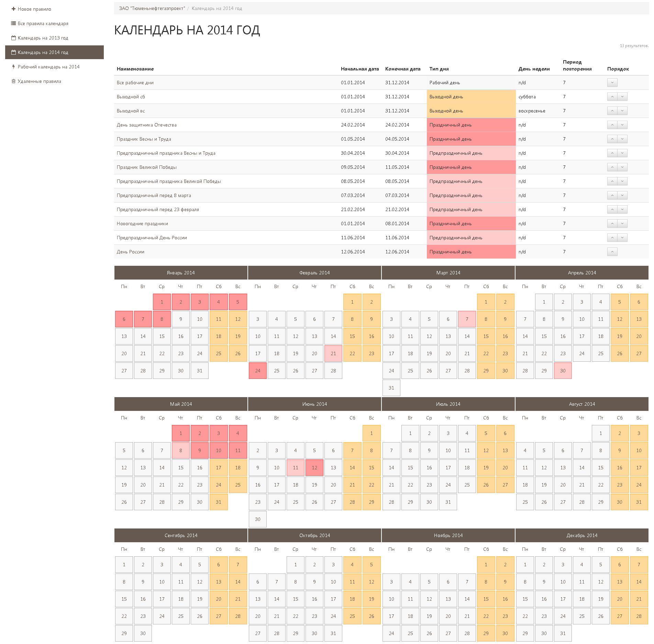Click the plus icon beside Новое правило
Screen dimensions: 654x644
tap(13, 9)
